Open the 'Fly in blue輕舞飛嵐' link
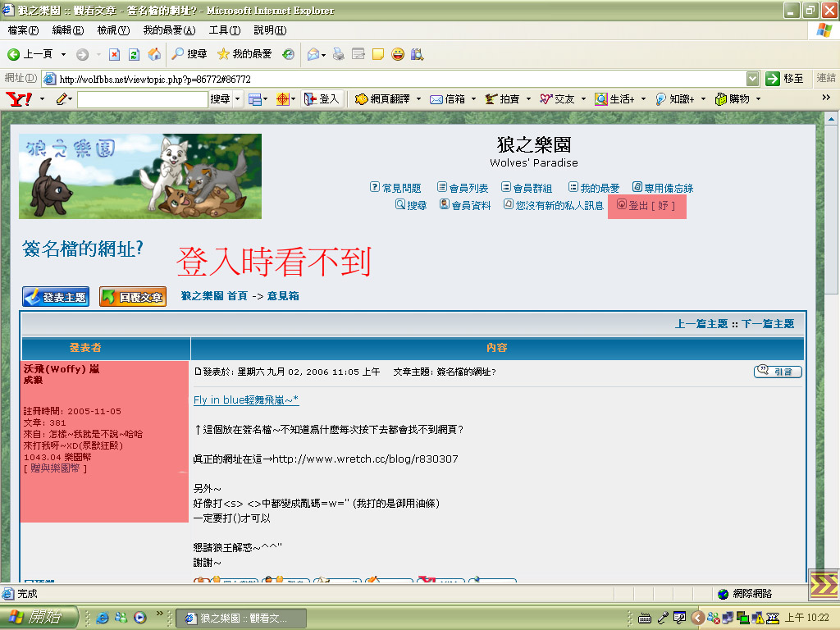Screen dimensions: 840x630 click(246, 400)
